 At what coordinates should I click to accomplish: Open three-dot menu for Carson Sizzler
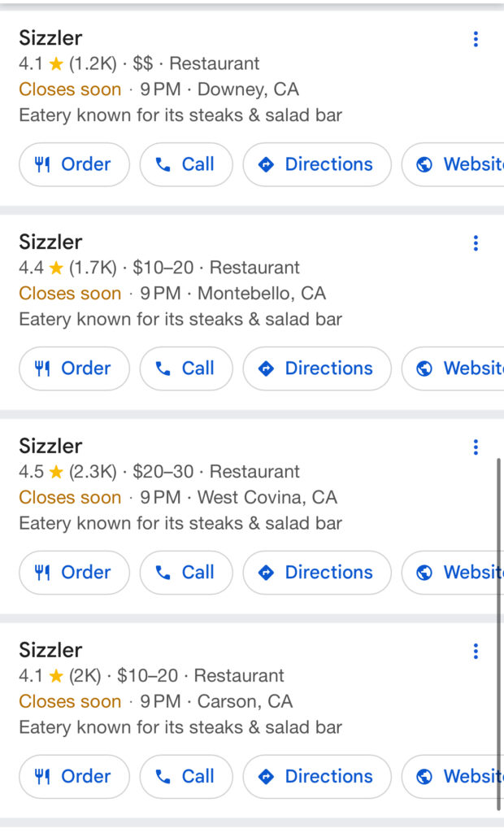tap(476, 651)
